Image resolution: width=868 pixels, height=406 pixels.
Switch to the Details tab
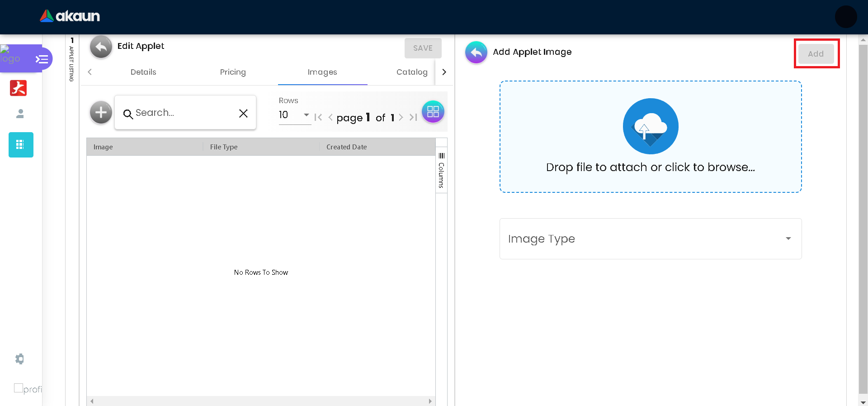pos(143,72)
